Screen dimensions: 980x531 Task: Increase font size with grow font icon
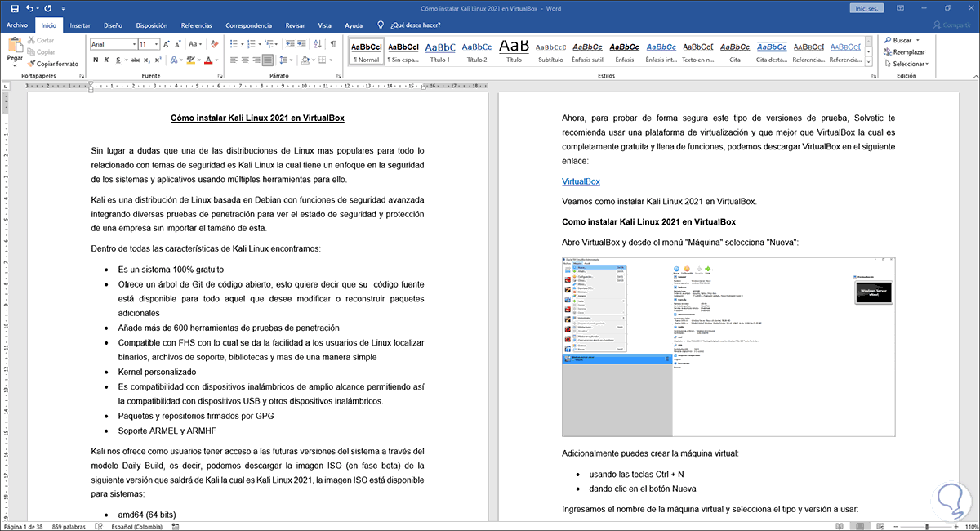167,44
